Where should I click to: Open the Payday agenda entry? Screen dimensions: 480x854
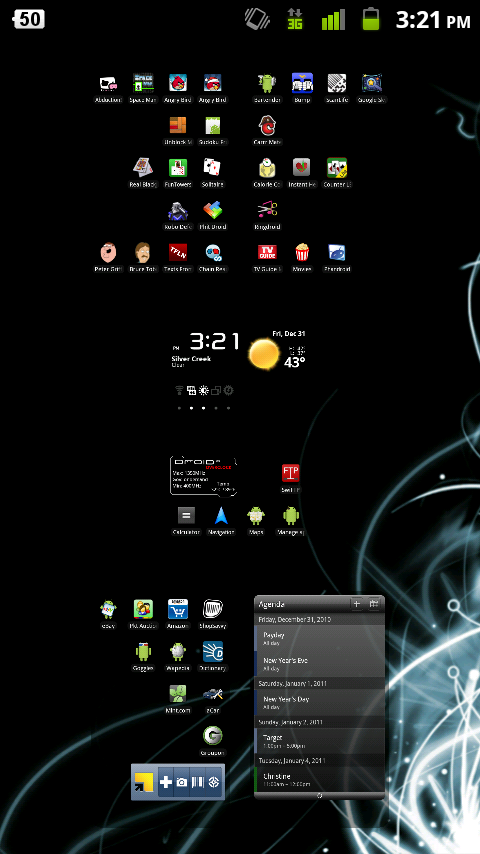(x=319, y=639)
